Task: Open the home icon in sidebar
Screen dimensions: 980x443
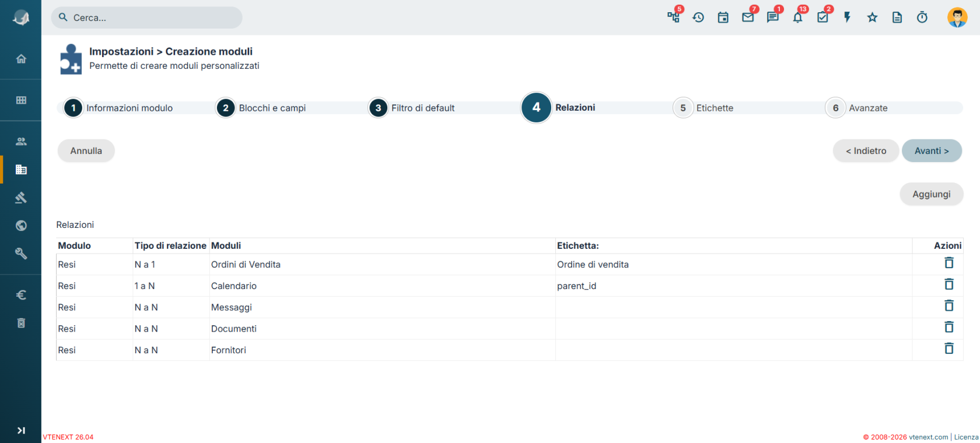Action: 21,59
